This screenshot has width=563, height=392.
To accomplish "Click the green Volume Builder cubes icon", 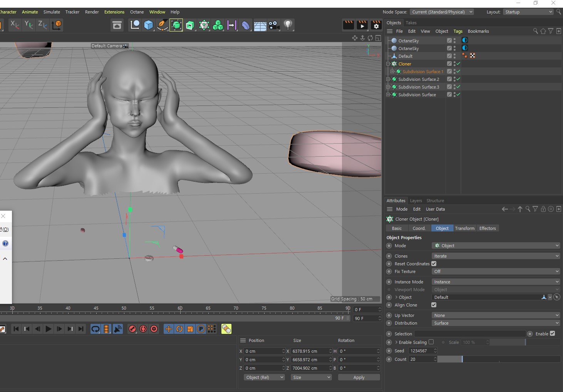I will coord(218,25).
